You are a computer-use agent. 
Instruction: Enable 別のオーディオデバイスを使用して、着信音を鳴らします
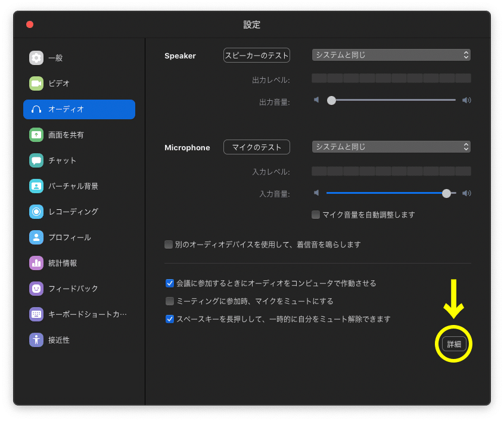(x=169, y=244)
